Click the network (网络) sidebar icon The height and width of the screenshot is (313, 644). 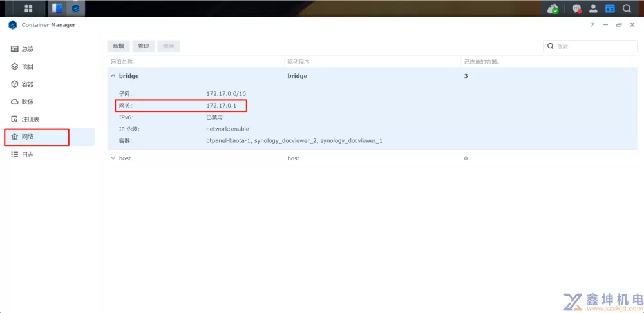tap(15, 137)
